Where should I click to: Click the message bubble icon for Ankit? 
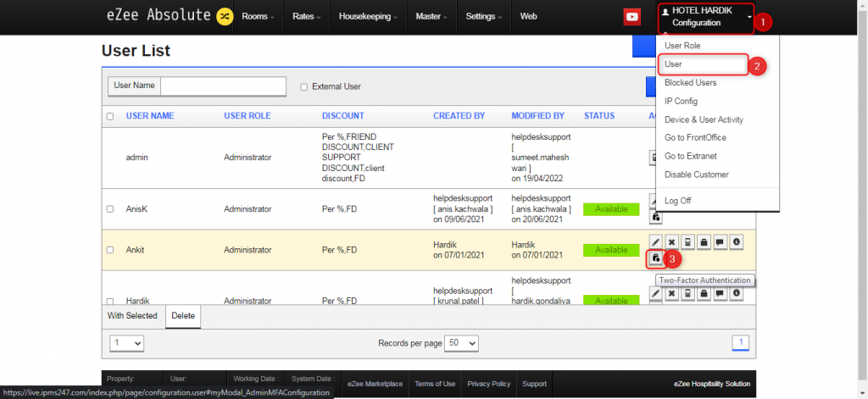(720, 241)
